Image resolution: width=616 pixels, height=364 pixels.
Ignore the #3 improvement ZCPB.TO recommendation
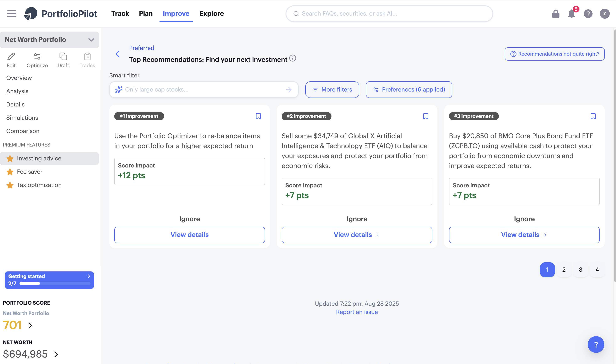tap(524, 219)
